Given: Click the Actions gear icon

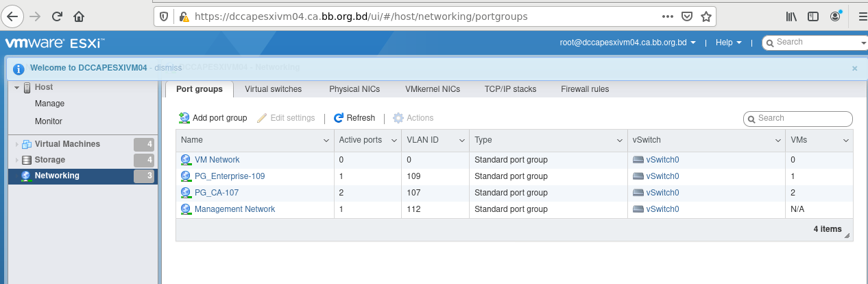Looking at the screenshot, I should pyautogui.click(x=398, y=118).
